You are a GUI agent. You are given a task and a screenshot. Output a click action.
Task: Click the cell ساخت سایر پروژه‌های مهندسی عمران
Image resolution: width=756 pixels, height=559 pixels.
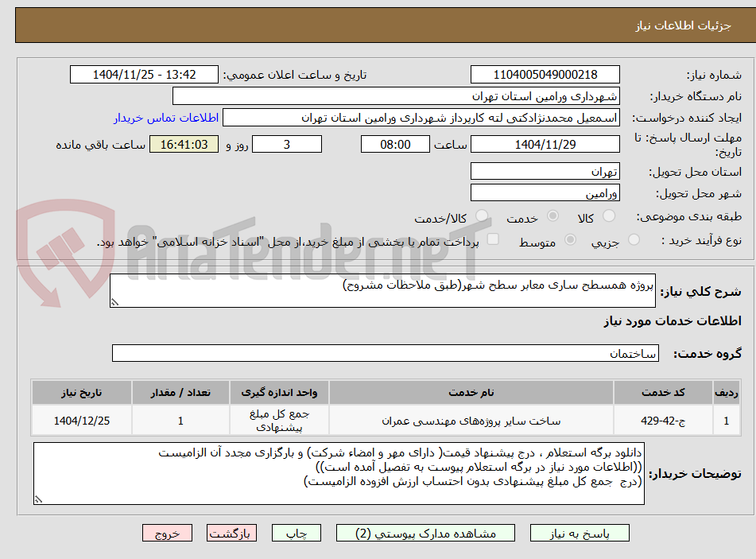[471, 421]
